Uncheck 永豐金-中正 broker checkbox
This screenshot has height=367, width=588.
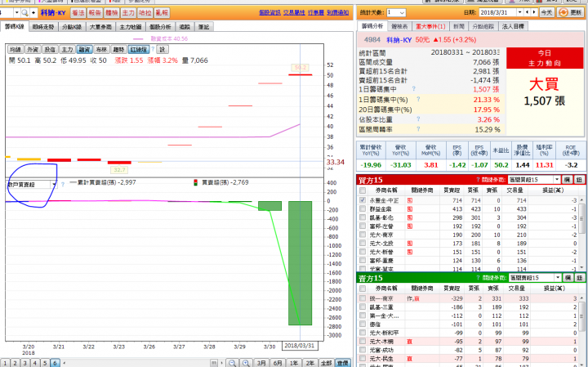tap(363, 200)
